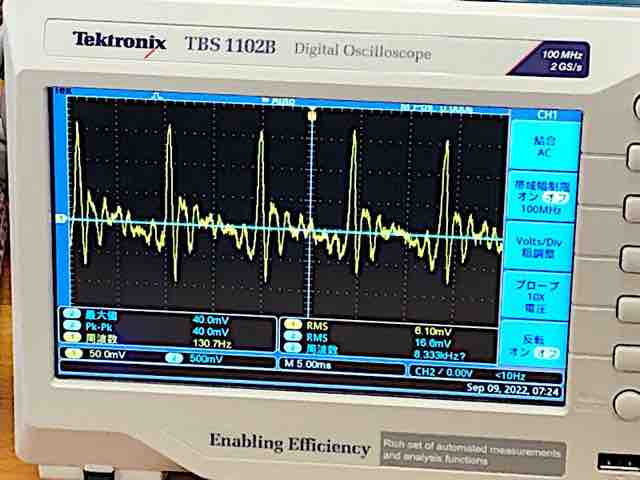Image resolution: width=640 pixels, height=480 pixels.
Task: Click the blue badge next to 周波数 8.333kHz?
Action: click(293, 348)
